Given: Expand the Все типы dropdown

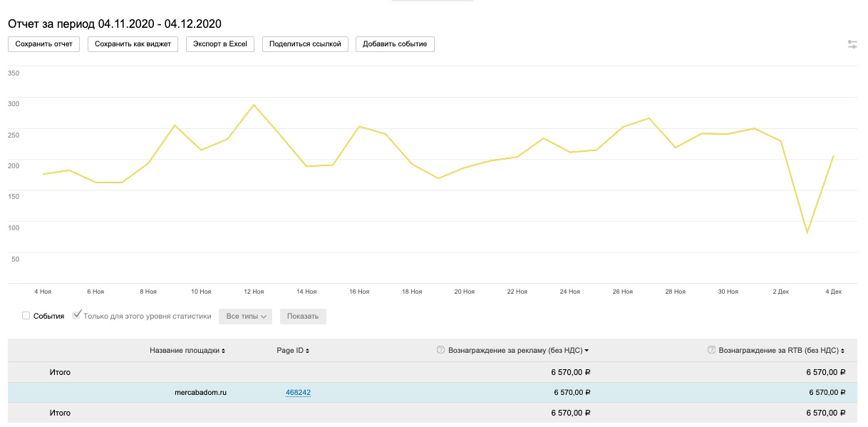Looking at the screenshot, I should tap(245, 316).
